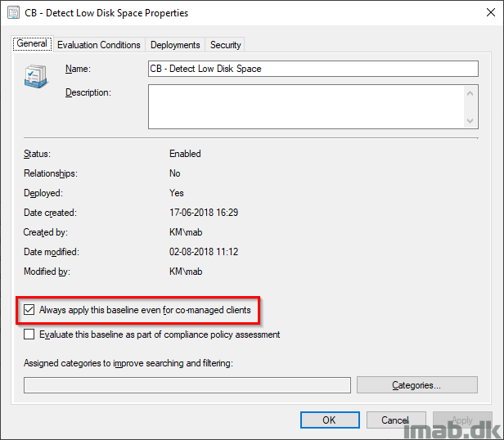
Task: Click the Date created value 17-06-2018 16:29
Action: (x=204, y=213)
